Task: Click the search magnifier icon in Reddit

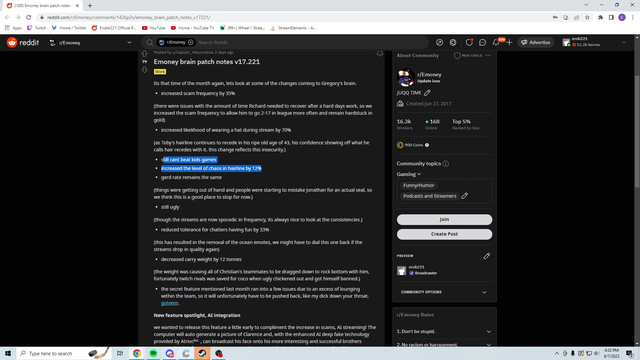Action: 149,42
